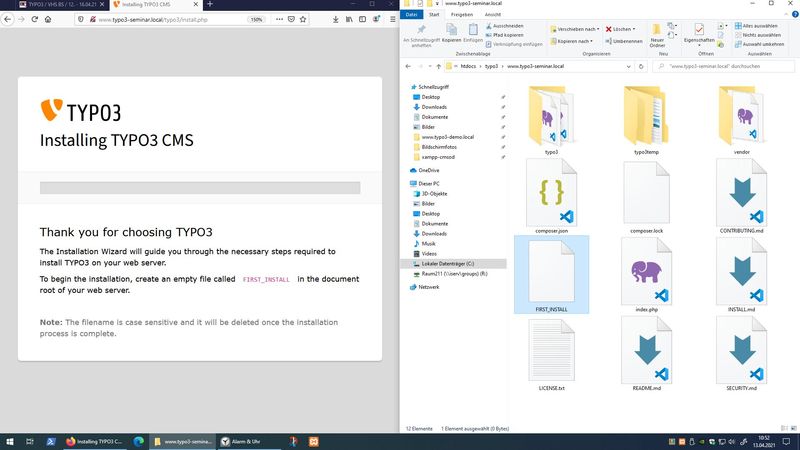Image resolution: width=800 pixels, height=450 pixels.
Task: Click Nichts auswählen in the ribbon
Action: click(x=762, y=35)
